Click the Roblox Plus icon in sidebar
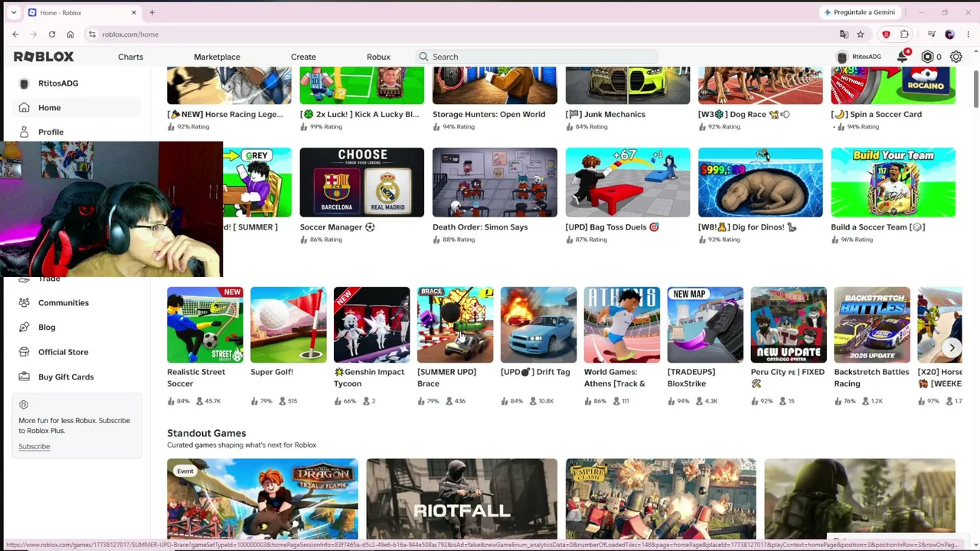Image resolution: width=980 pixels, height=551 pixels. 24,405
